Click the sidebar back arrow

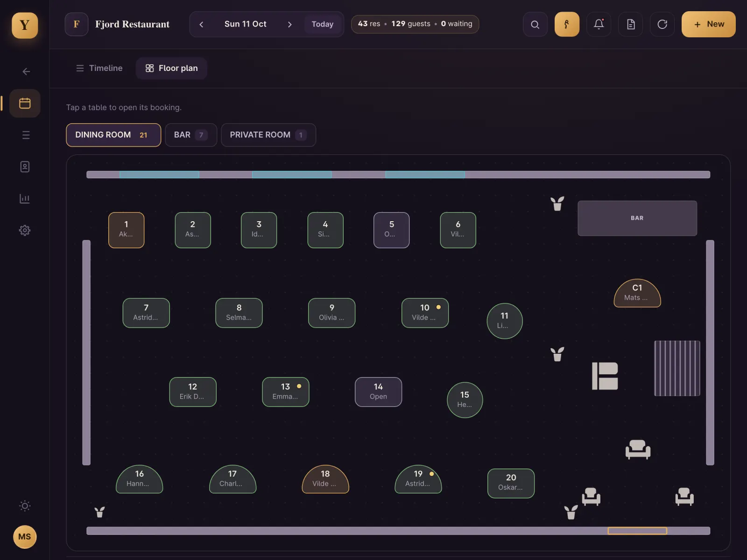point(26,71)
